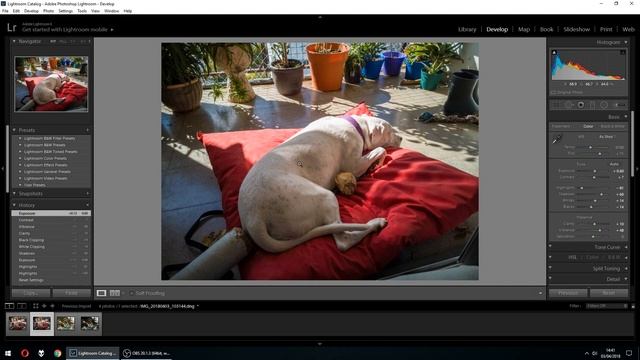Click the Paste settings button
Screen dimensions: 640x360
(71, 293)
